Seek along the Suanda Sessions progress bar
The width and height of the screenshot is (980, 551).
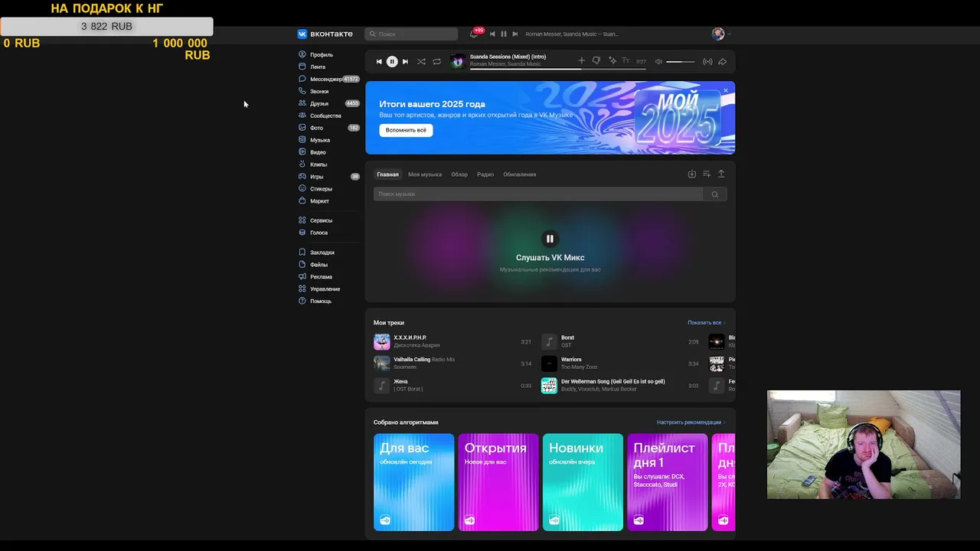(557, 69)
